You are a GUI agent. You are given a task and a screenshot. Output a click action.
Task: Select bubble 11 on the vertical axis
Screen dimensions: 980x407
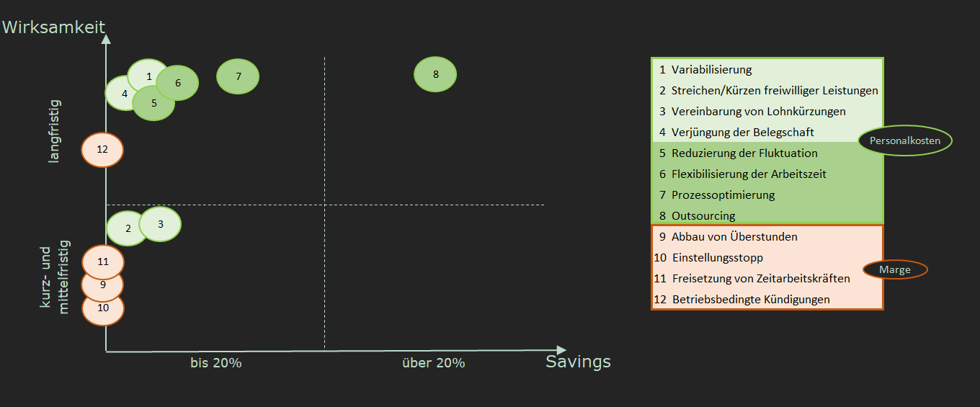tap(103, 261)
